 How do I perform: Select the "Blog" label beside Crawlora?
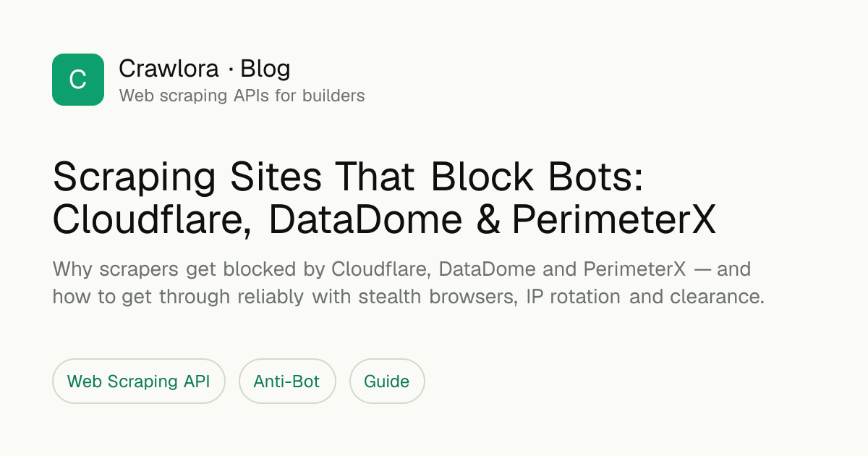click(x=265, y=69)
